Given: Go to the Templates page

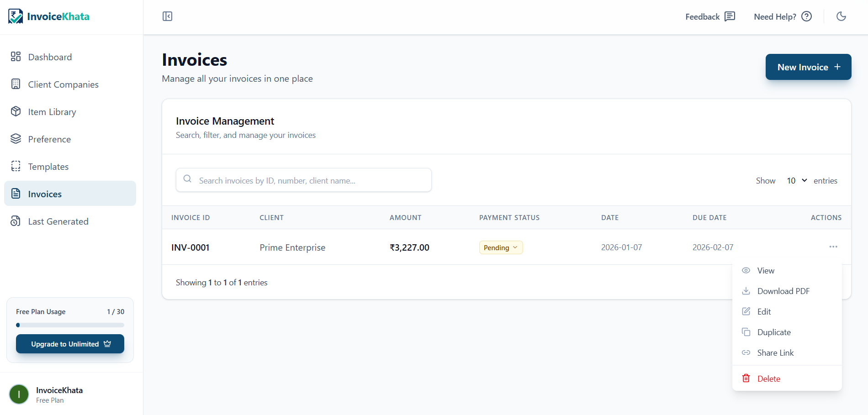Looking at the screenshot, I should click(48, 166).
